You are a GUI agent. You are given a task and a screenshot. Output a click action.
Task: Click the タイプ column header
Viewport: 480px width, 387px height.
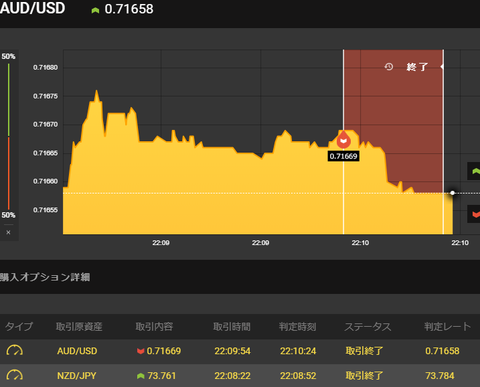click(x=19, y=326)
